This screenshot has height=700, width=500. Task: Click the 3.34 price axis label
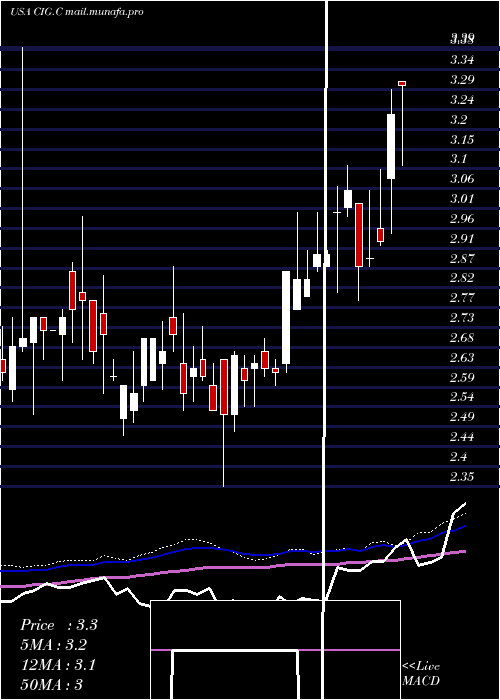tap(462, 60)
